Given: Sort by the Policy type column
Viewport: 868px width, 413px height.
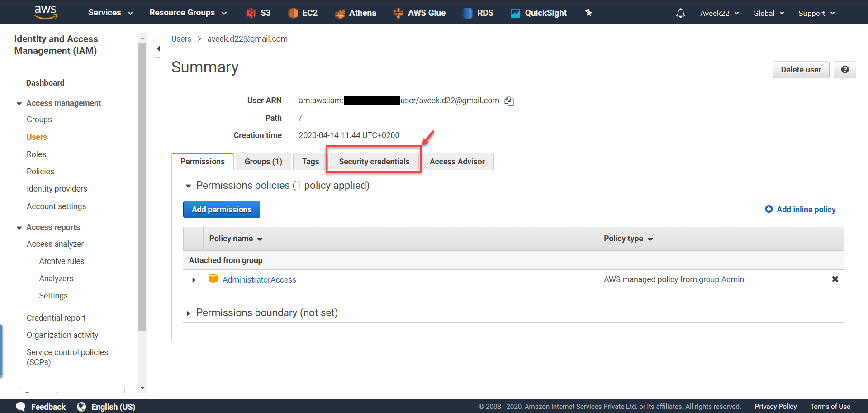Looking at the screenshot, I should click(628, 239).
